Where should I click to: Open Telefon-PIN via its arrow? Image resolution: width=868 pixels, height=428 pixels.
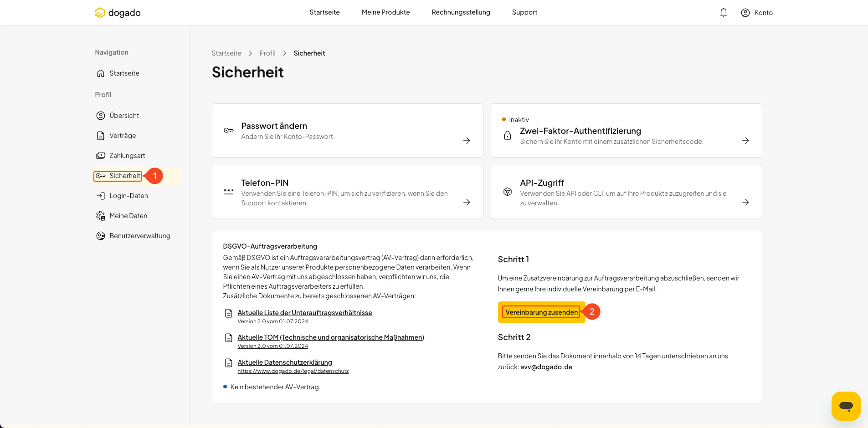coord(467,202)
